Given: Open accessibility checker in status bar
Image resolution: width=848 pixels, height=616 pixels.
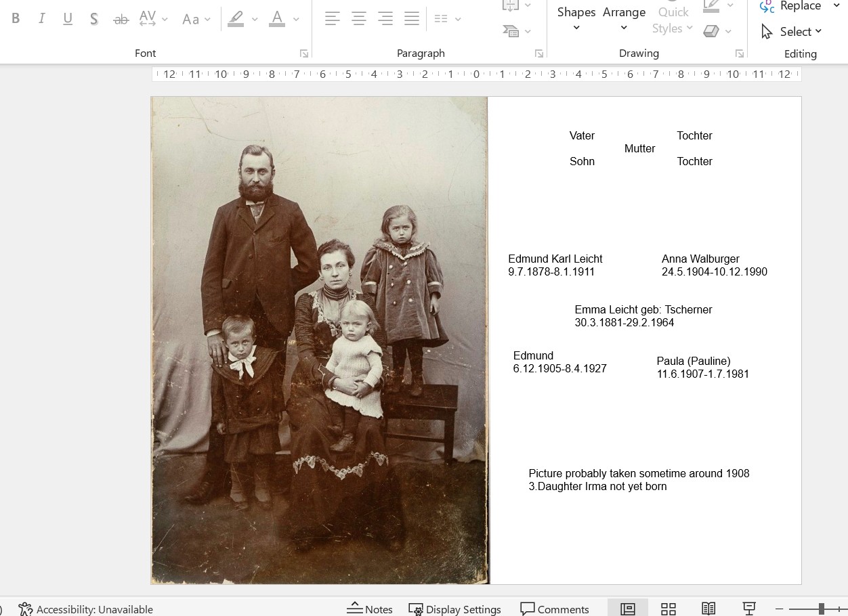Looking at the screenshot, I should coord(85,609).
